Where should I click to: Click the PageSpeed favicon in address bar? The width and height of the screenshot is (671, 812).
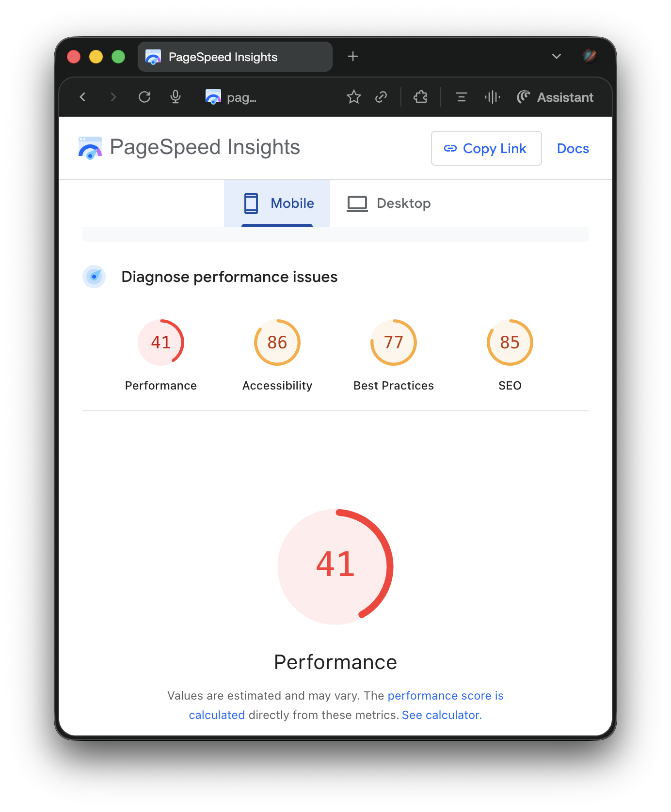tap(213, 97)
